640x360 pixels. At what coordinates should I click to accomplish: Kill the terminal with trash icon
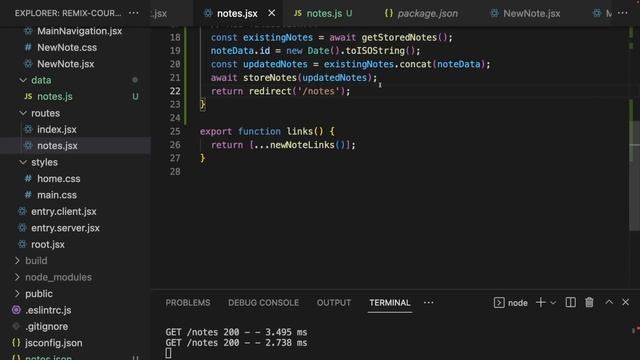[x=589, y=302]
